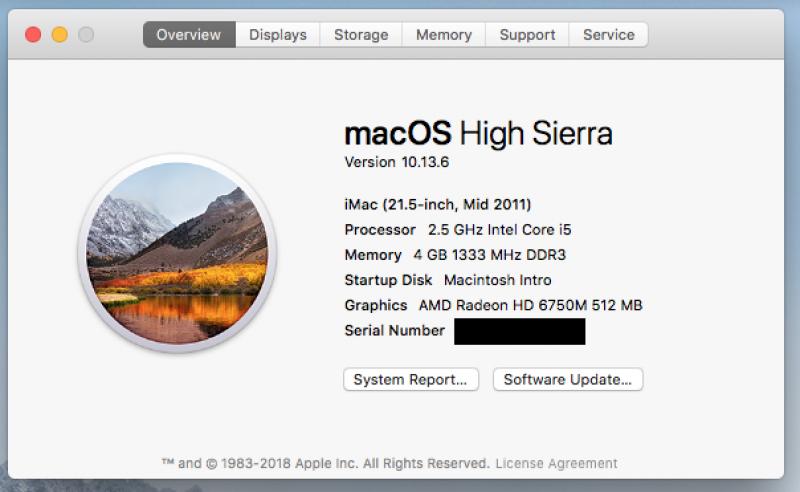Click the Version 10.13.6 text

(396, 162)
